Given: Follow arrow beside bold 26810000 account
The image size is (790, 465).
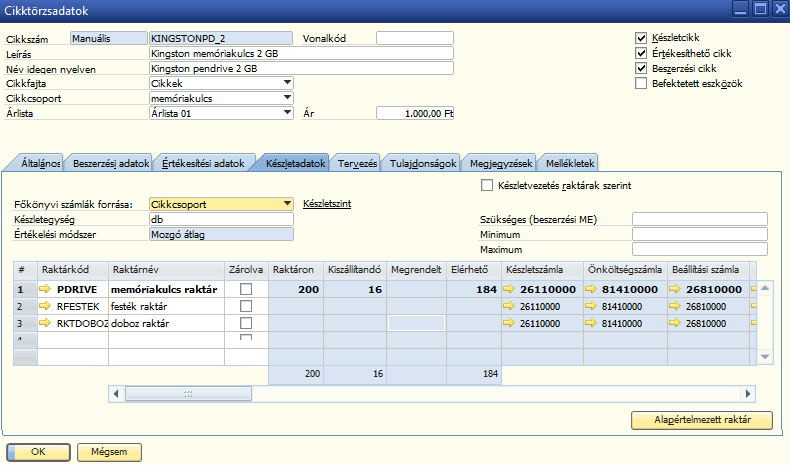Looking at the screenshot, I should tap(675, 289).
